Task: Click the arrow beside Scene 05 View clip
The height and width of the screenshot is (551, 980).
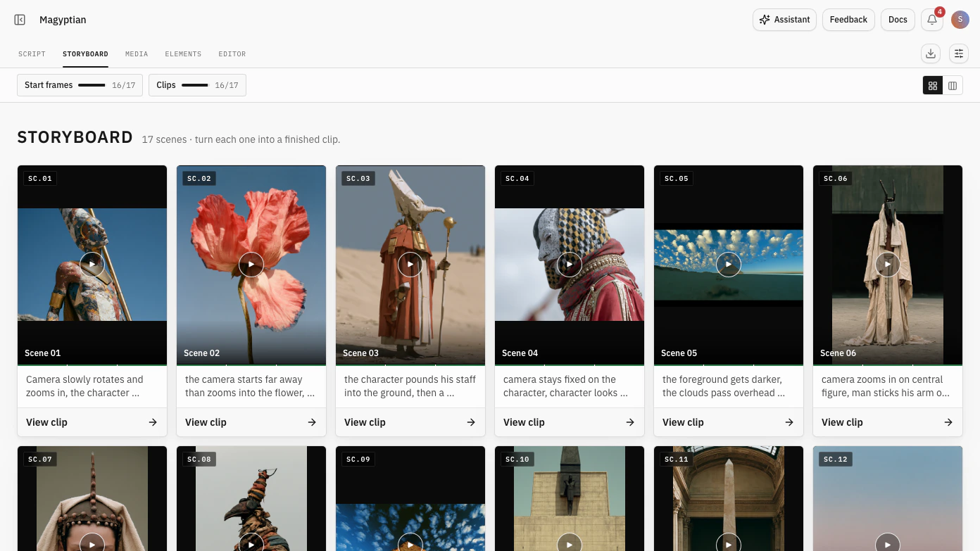Action: click(789, 422)
